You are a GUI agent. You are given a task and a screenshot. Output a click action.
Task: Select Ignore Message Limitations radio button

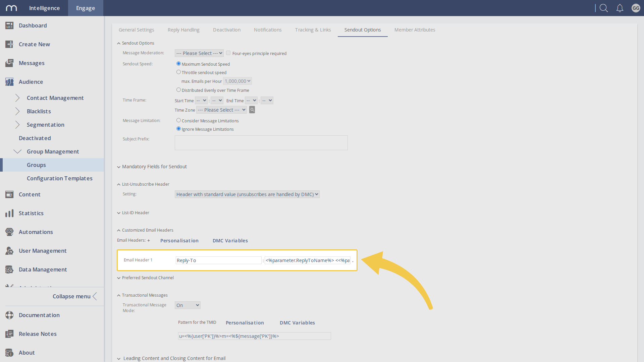click(x=178, y=129)
